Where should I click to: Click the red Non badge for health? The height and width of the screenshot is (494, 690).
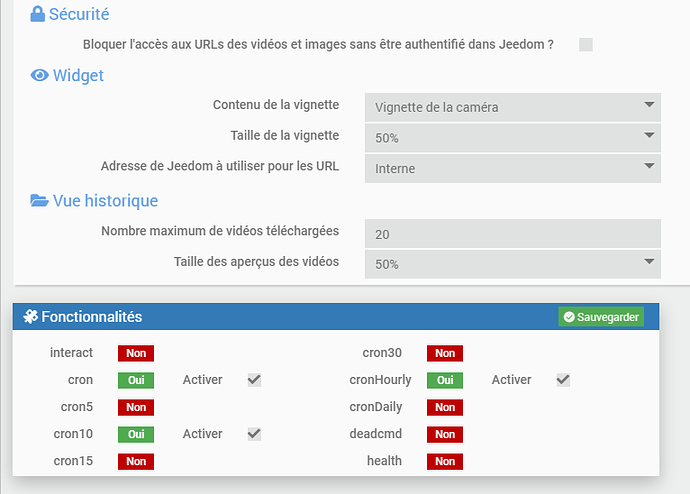[x=445, y=461]
